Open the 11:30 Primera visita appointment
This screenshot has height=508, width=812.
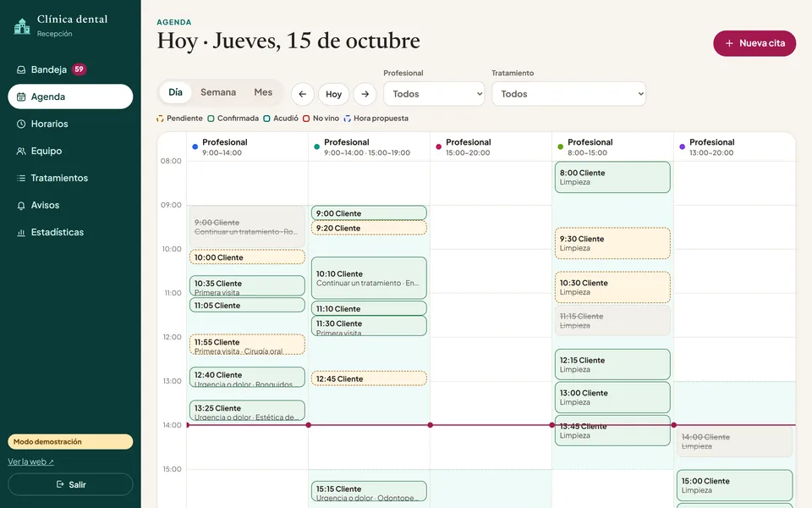tap(369, 326)
